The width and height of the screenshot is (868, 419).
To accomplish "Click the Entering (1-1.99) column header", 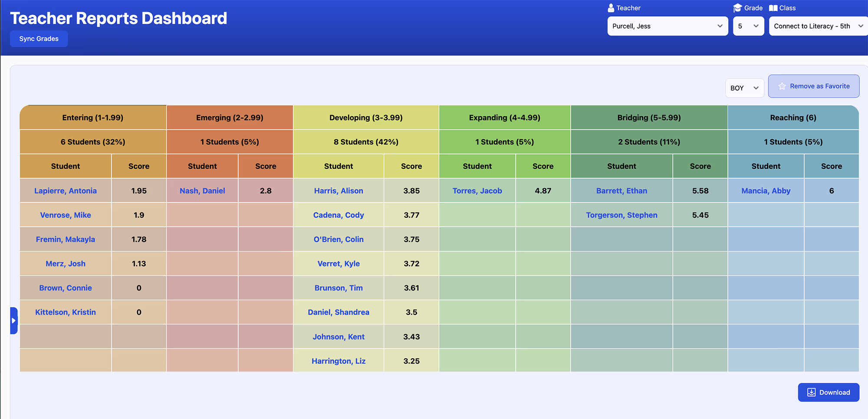I will (x=93, y=118).
